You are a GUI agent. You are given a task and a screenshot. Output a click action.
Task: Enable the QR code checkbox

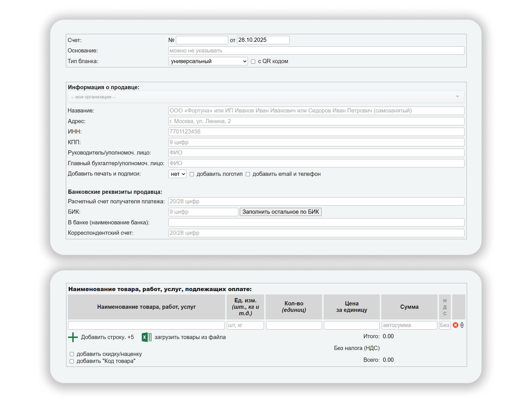253,61
